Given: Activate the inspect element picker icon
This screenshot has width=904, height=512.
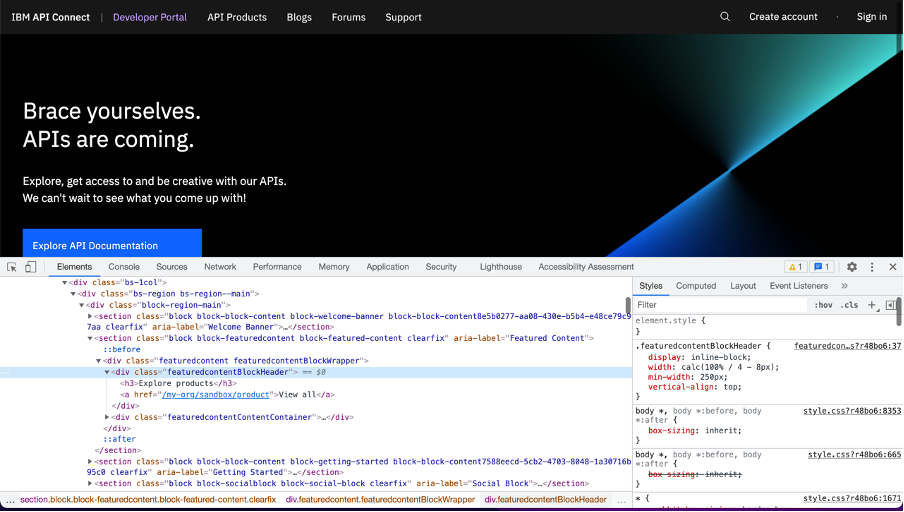Looking at the screenshot, I should click(x=12, y=267).
